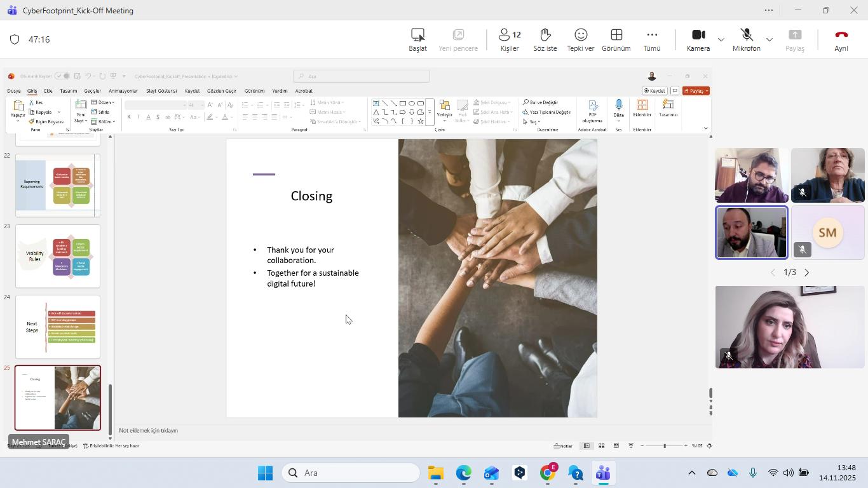This screenshot has width=868, height=488.
Task: Open the Slayt Gösterisi menu
Action: pyautogui.click(x=161, y=90)
